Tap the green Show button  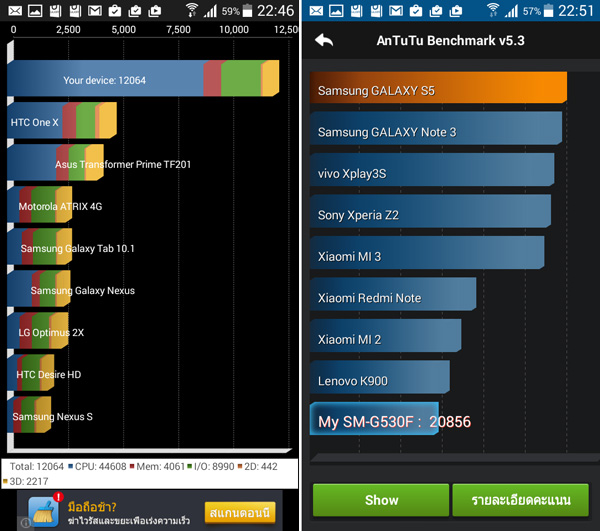(381, 500)
